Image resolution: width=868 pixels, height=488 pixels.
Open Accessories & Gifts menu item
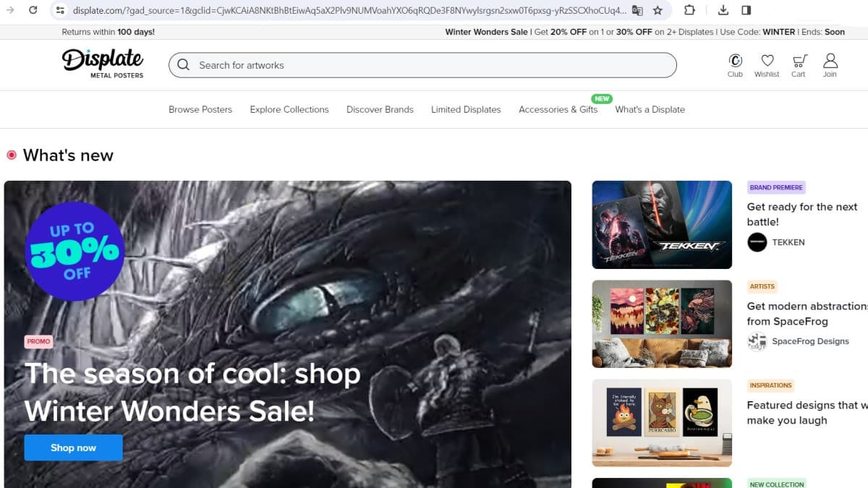click(x=558, y=109)
